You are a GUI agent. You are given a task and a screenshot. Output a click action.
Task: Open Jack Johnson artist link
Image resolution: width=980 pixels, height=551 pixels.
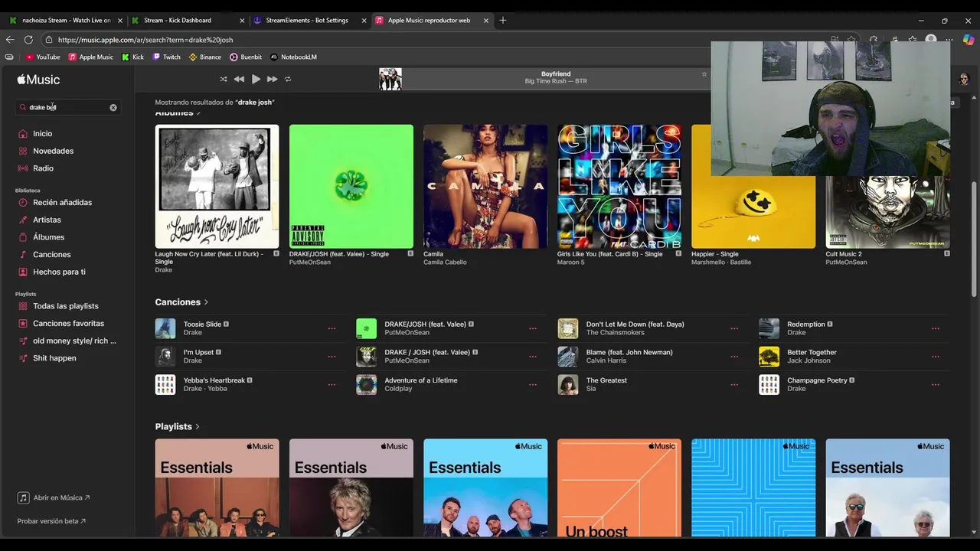click(808, 360)
